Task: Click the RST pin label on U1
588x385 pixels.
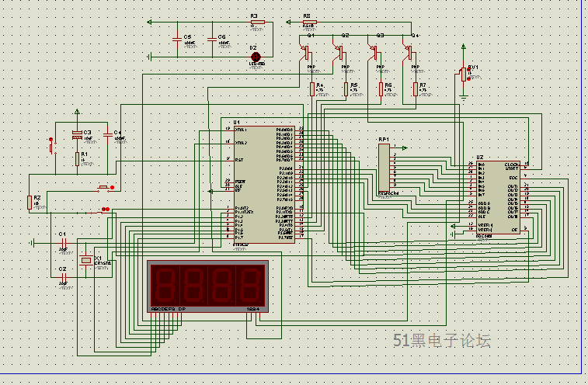Action: coord(239,160)
